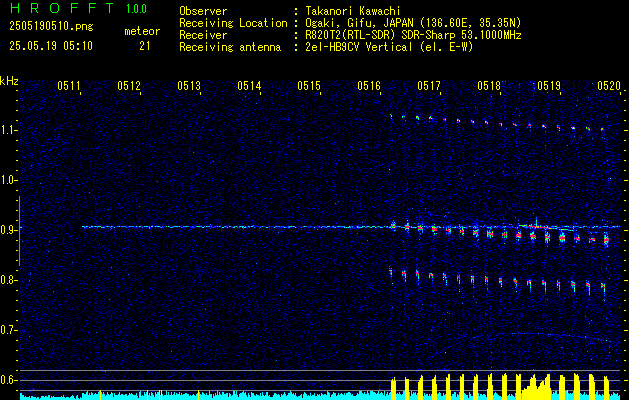Click the 0517 time marker
The width and height of the screenshot is (629, 400).
tap(429, 86)
